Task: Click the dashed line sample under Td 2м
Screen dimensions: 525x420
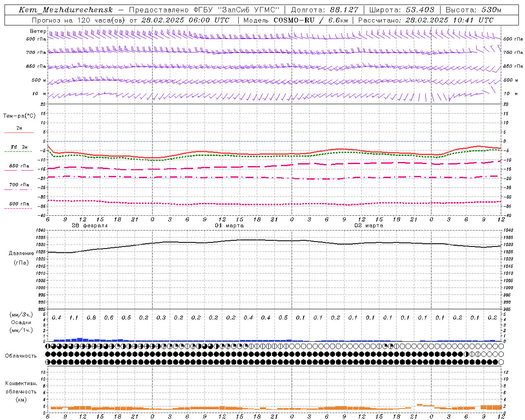Action: pos(18,151)
